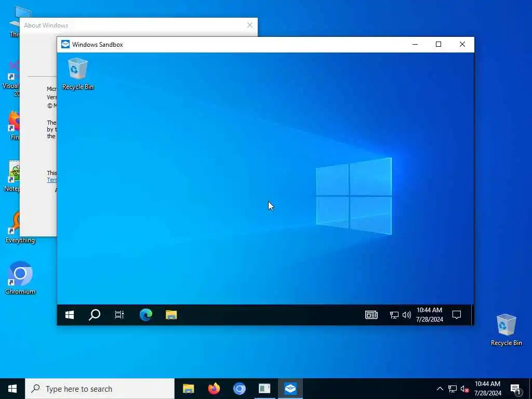Open the host clock and date flyout
The height and width of the screenshot is (399, 532).
pyautogui.click(x=487, y=389)
